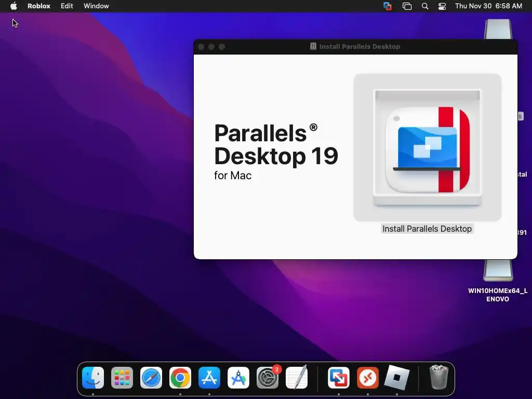532x399 pixels.
Task: Open the Roblox menu in menu bar
Action: click(38, 6)
